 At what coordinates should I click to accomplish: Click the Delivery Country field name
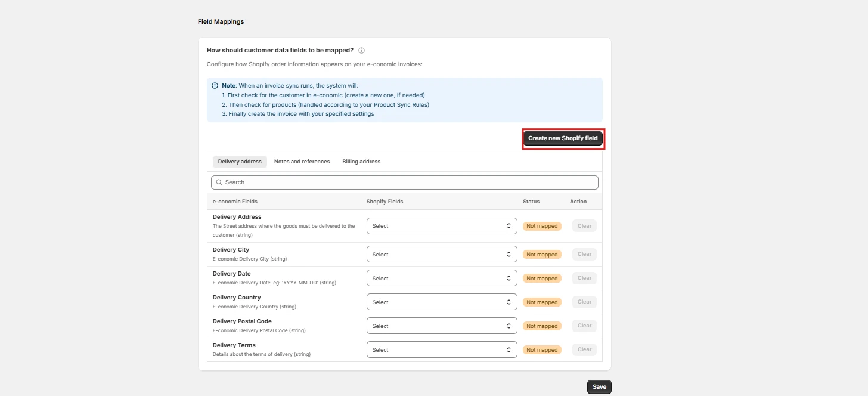point(237,298)
